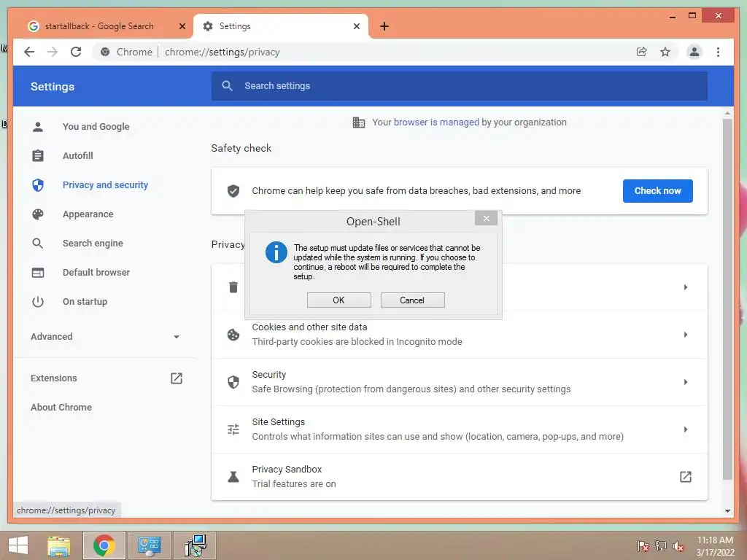
Task: Click the Security shield icon
Action: (x=233, y=382)
